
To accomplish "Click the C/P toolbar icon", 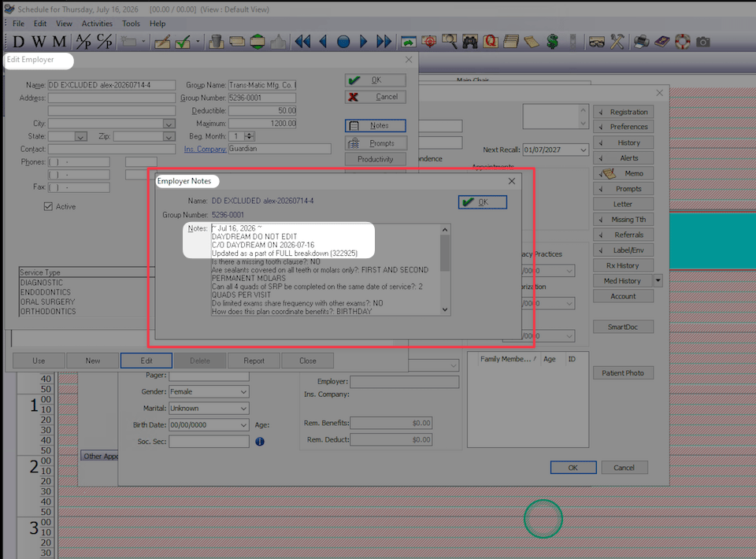I will point(104,42).
